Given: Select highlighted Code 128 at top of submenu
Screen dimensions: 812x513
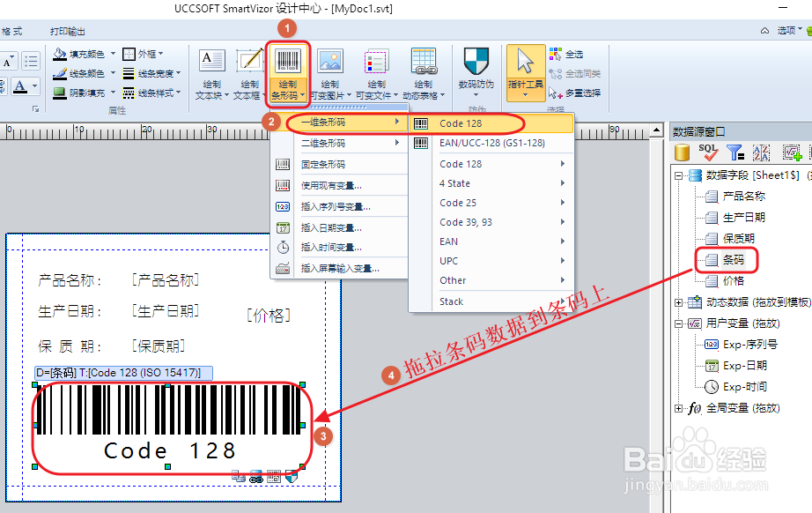Looking at the screenshot, I should tap(491, 123).
